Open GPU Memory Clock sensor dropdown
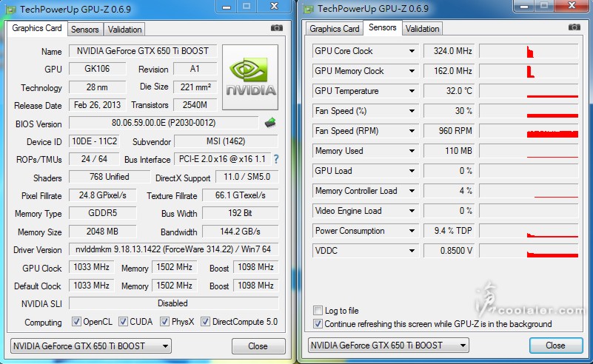 412,71
